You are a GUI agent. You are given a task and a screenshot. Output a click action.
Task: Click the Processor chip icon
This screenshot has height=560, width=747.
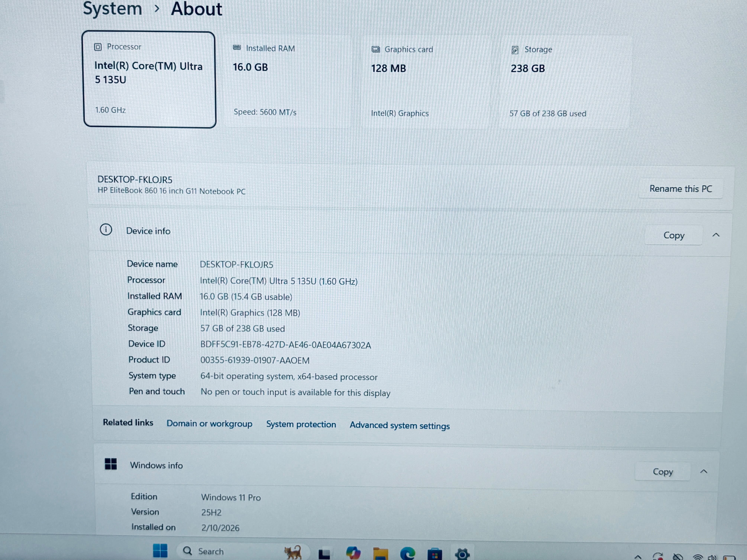[98, 47]
